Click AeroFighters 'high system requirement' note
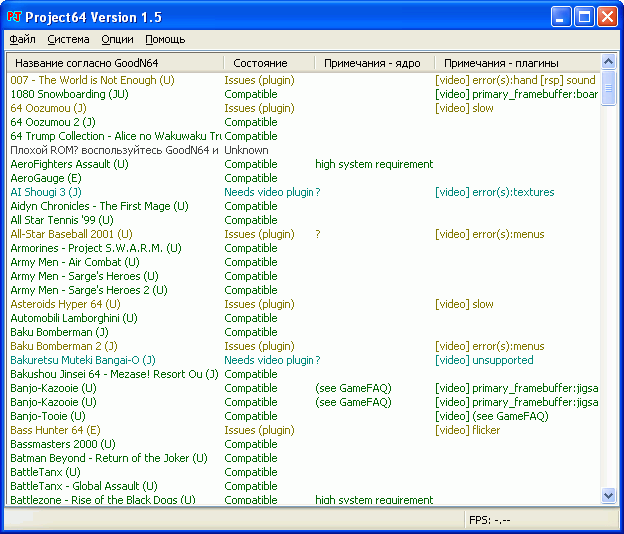The image size is (624, 534). [374, 164]
